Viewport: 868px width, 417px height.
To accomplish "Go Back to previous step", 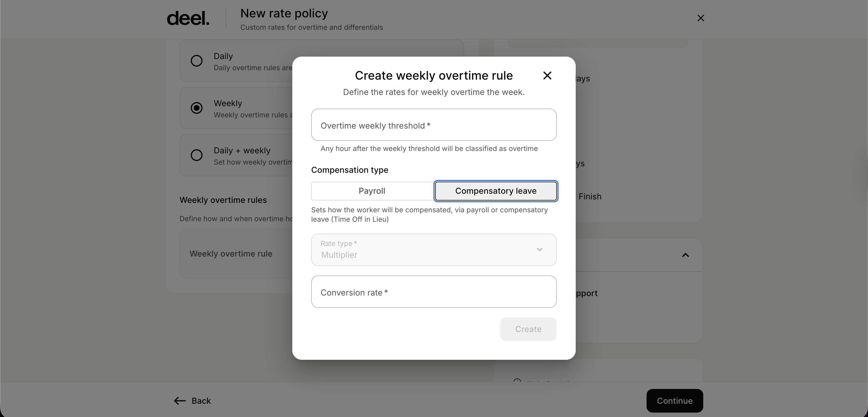I will pos(201,400).
